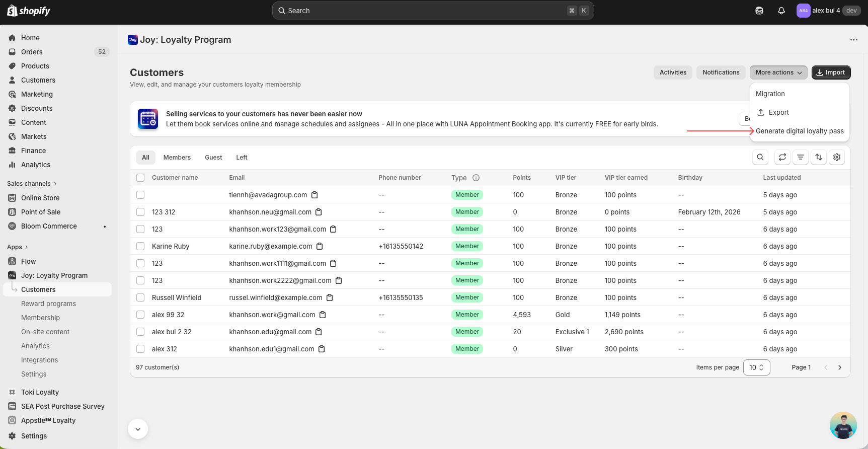
Task: Click the search icon in the customer table toolbar
Action: [x=760, y=158]
